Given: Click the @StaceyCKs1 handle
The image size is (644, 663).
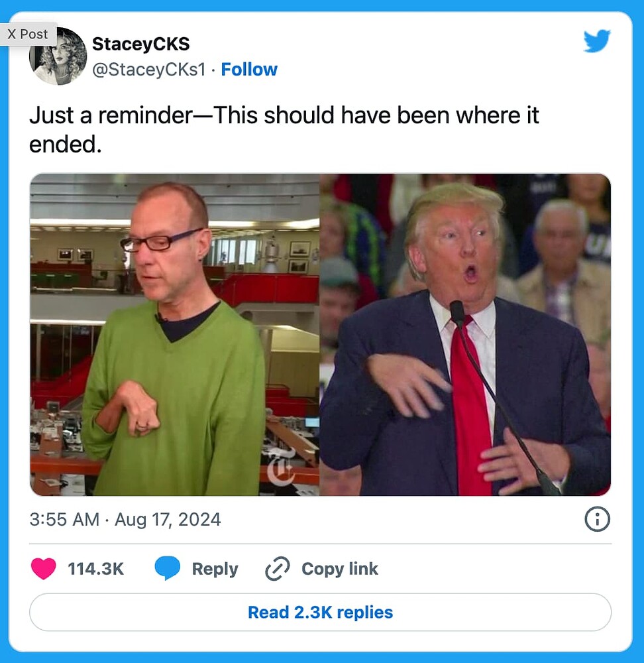Looking at the screenshot, I should (149, 70).
